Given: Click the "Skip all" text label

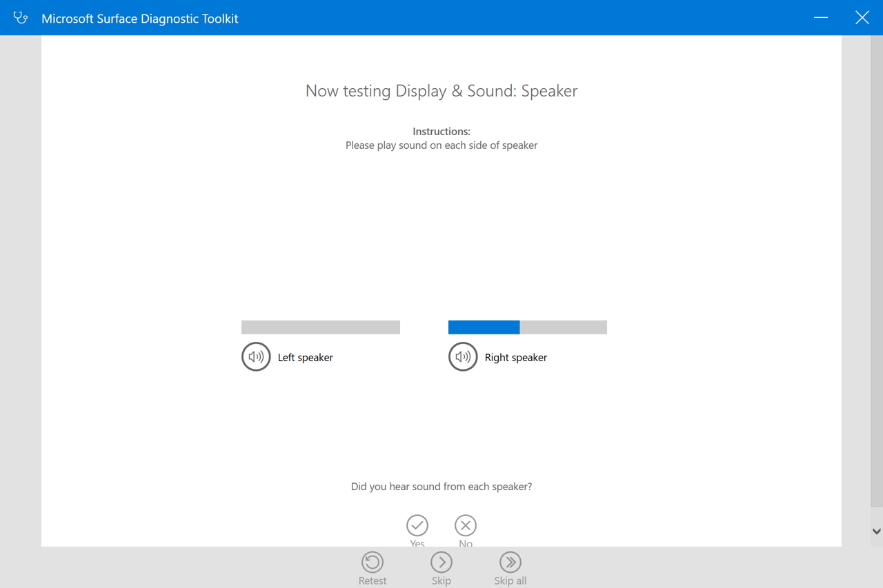Looking at the screenshot, I should coord(510,581).
